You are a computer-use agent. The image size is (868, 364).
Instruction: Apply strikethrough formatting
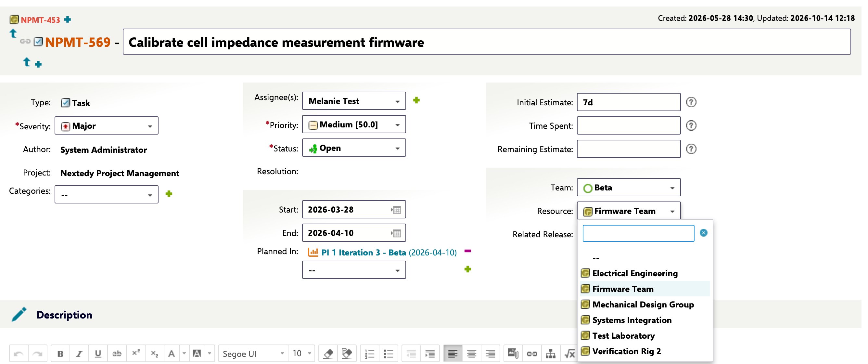click(117, 354)
